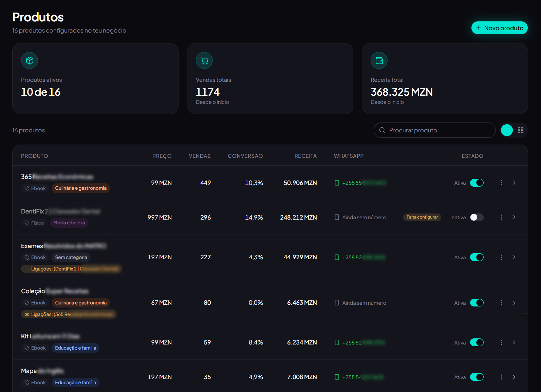Activate the inactive DentiFix product toggle
Screen dimensions: 541x392
[x=477, y=217]
